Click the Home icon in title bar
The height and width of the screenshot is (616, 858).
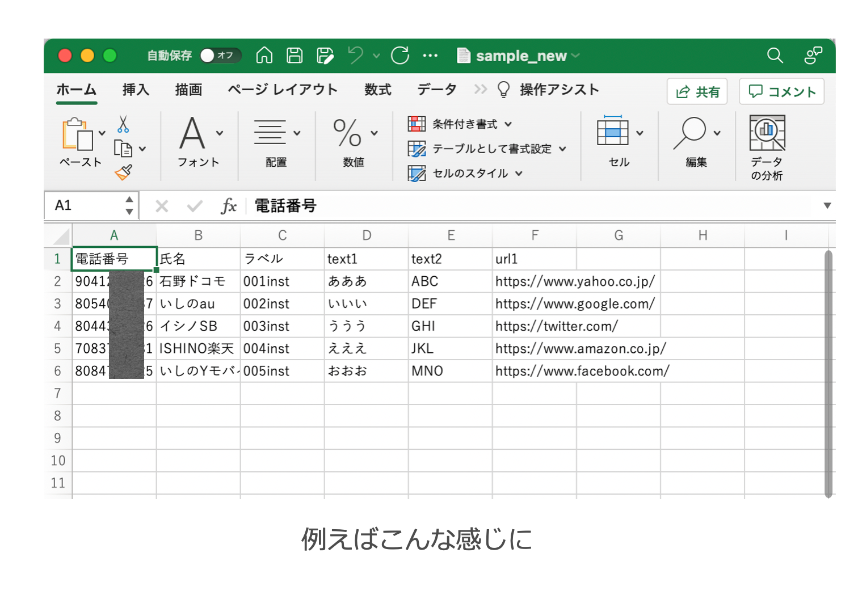pos(264,56)
